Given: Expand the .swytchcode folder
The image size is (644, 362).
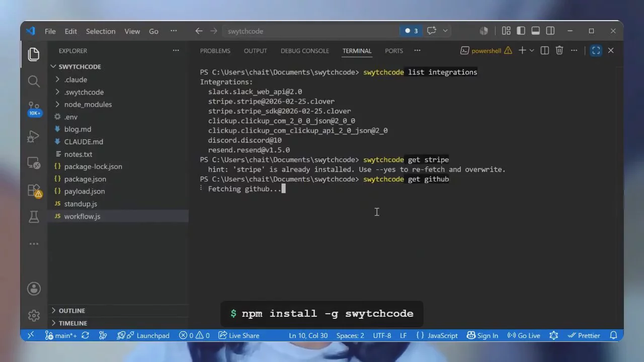Looking at the screenshot, I should coord(118,92).
